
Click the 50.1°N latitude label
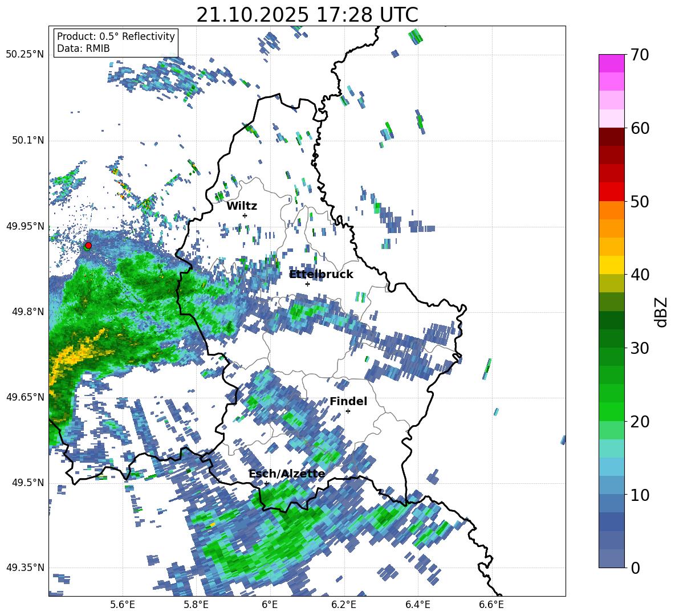(27, 140)
